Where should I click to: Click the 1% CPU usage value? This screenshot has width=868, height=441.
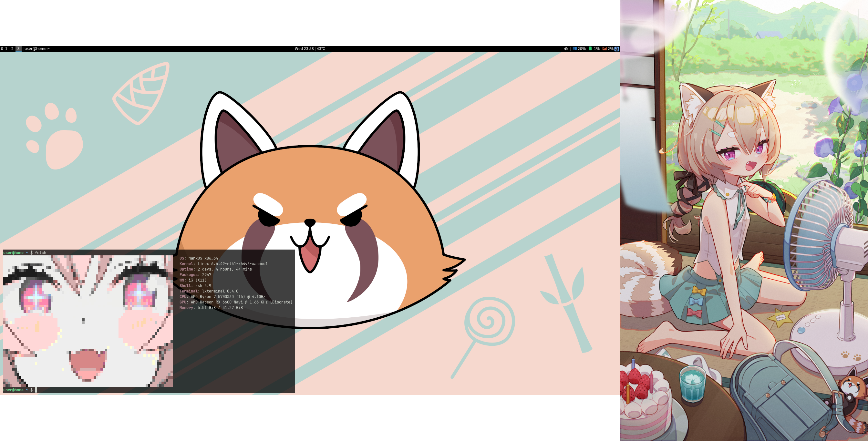click(597, 49)
